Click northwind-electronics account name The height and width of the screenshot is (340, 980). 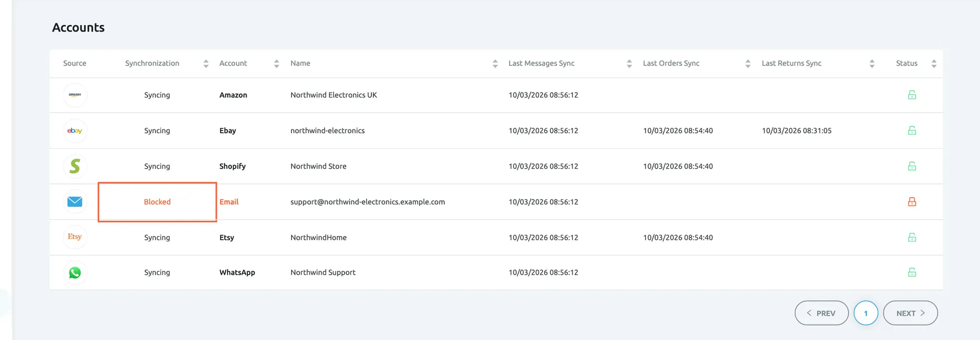[328, 131]
